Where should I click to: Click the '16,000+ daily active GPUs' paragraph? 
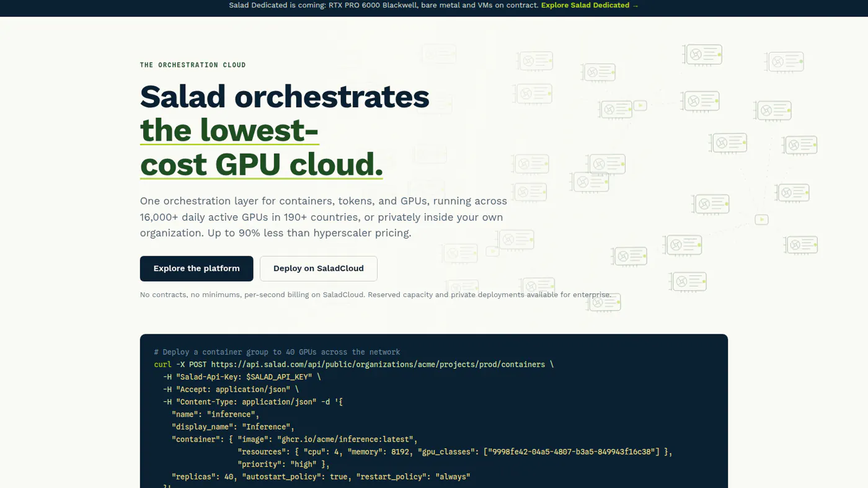point(324,217)
